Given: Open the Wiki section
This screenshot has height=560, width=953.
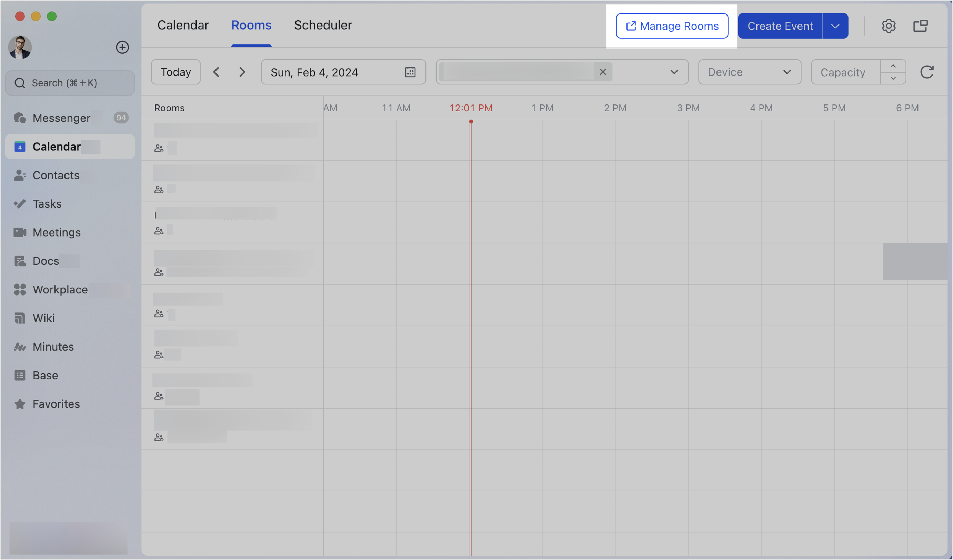Looking at the screenshot, I should point(44,318).
